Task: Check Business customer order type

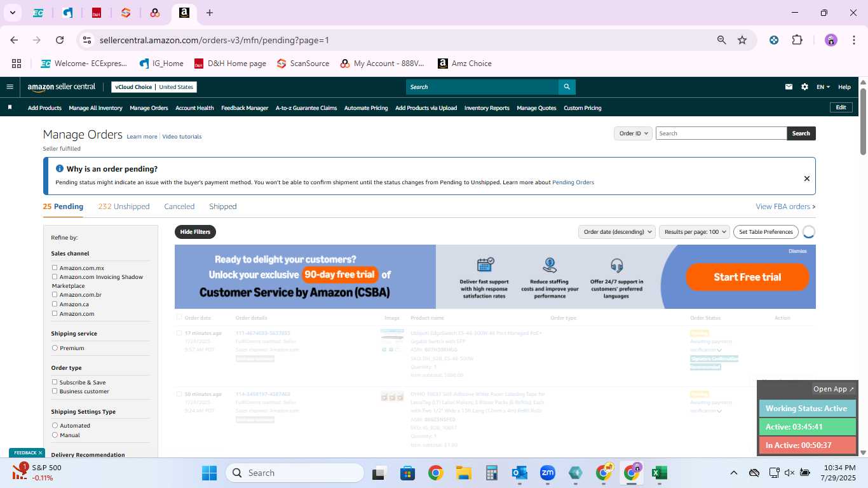Action: [x=55, y=391]
